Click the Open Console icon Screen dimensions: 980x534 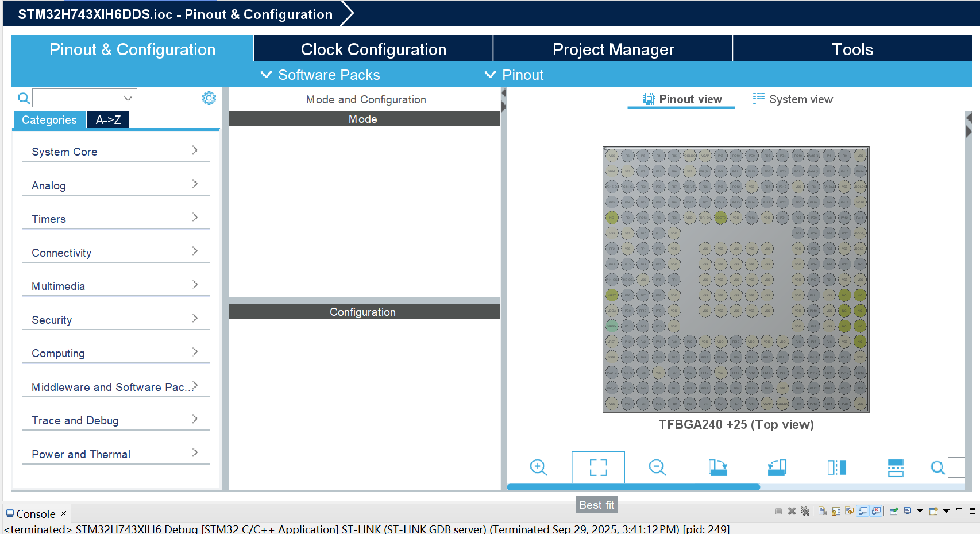point(933,511)
